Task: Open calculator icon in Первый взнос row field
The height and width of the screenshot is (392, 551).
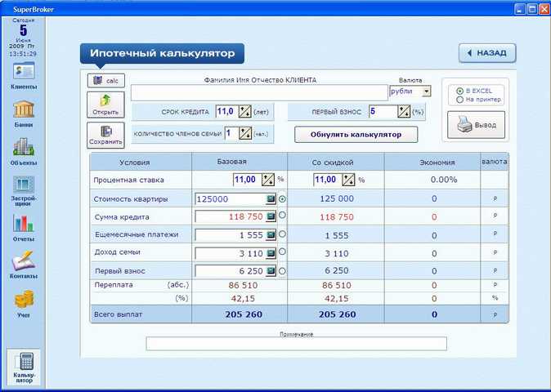Action: (271, 271)
